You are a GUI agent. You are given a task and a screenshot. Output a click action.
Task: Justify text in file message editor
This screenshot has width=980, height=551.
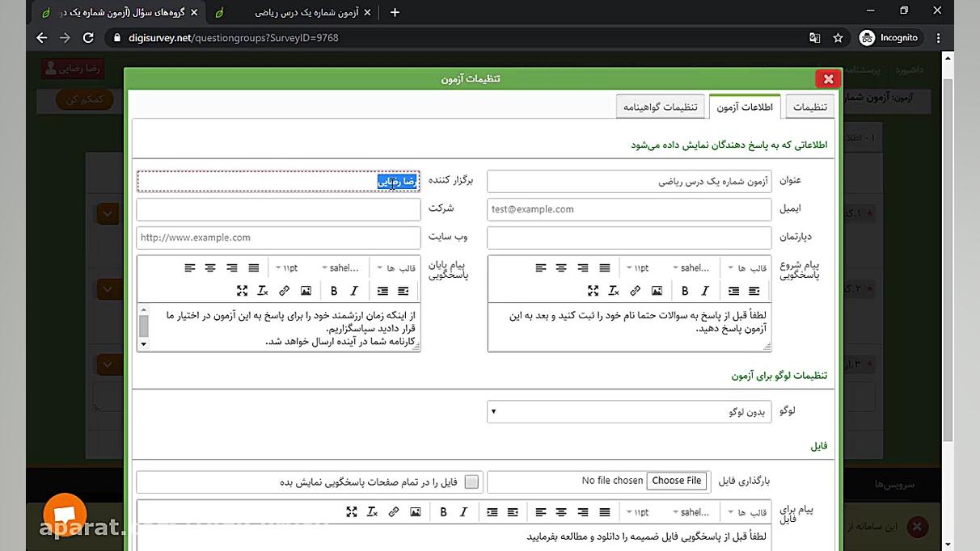click(x=605, y=512)
